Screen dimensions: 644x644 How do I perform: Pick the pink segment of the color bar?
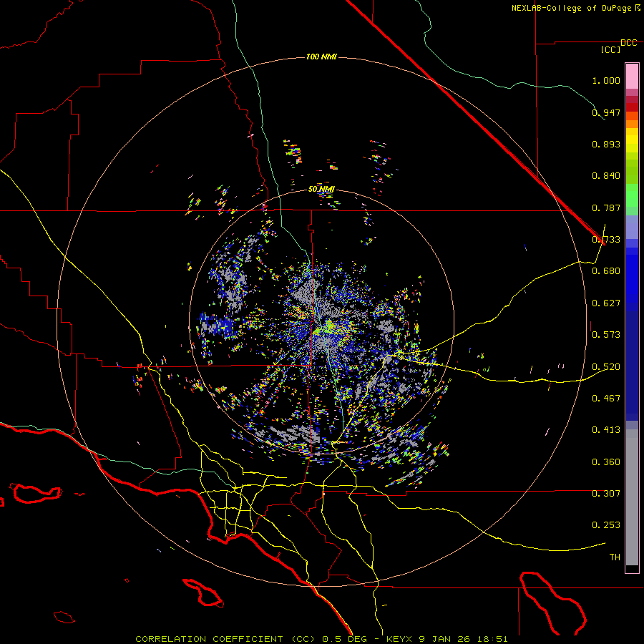pos(632,76)
